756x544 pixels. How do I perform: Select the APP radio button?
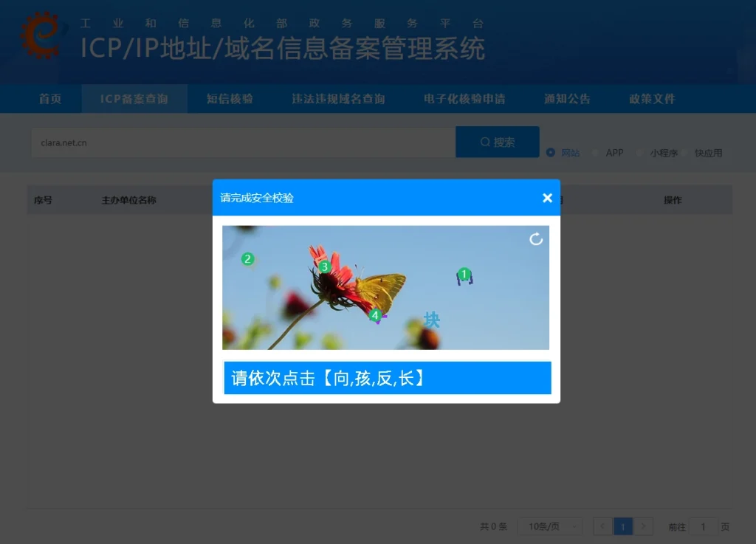(x=594, y=153)
